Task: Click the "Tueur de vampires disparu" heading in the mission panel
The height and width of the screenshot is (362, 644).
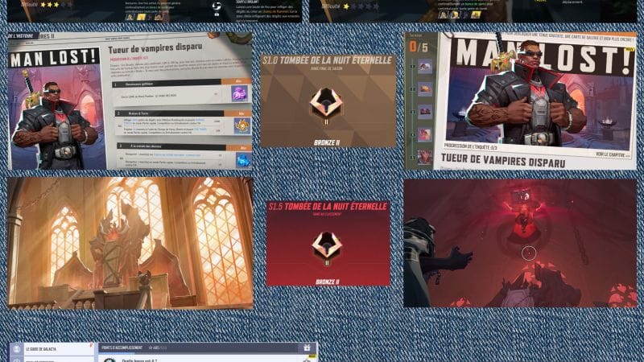Action: coord(155,48)
